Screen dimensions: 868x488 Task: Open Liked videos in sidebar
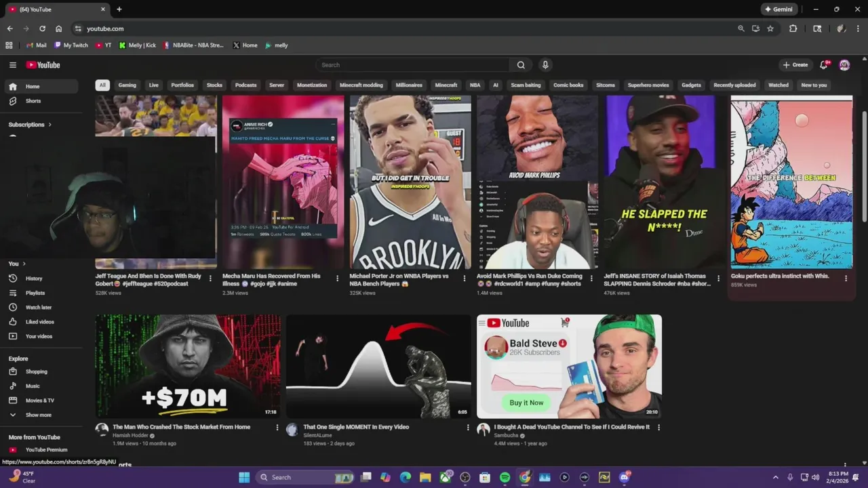[41, 322]
